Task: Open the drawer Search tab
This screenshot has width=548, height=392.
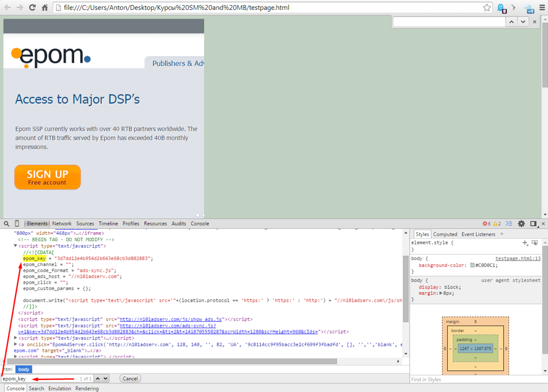Action: pyautogui.click(x=37, y=389)
